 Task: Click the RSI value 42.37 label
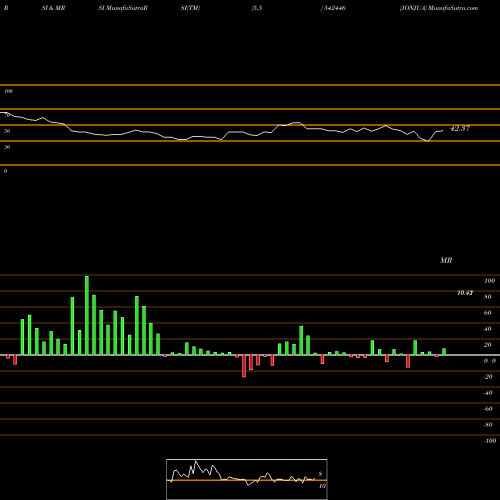(x=460, y=128)
